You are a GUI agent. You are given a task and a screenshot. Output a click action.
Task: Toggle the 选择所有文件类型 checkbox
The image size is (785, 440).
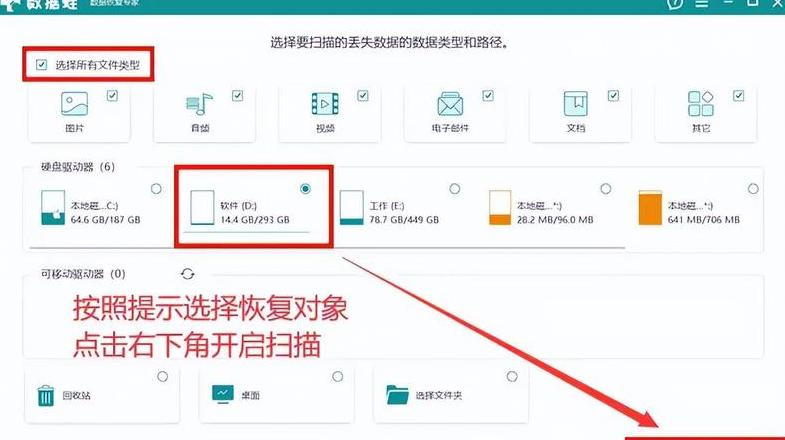pos(42,65)
